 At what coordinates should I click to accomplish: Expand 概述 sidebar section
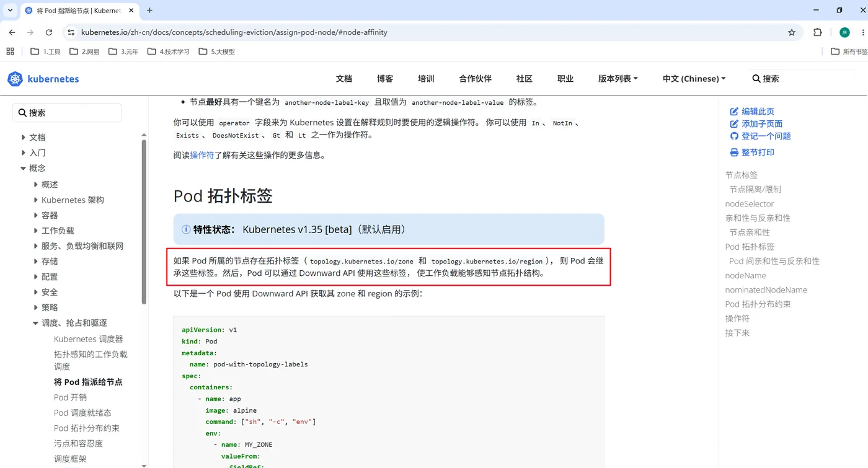click(x=36, y=185)
